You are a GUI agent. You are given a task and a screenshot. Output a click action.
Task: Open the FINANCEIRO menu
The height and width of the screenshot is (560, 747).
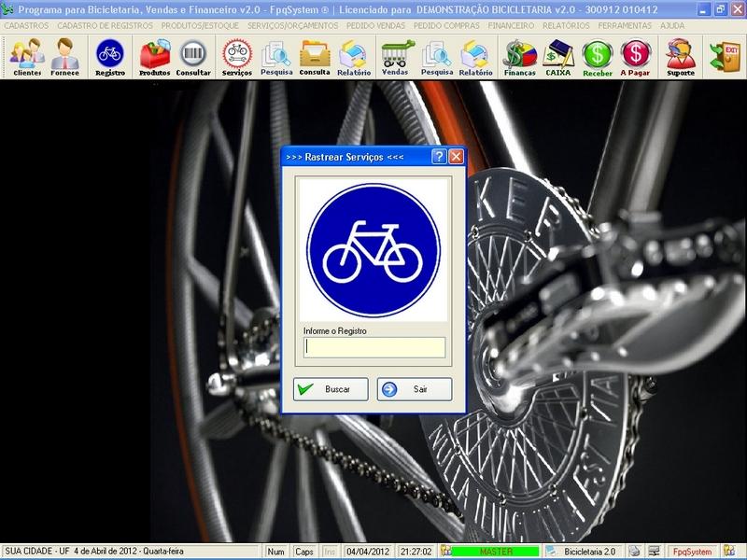[x=511, y=26]
